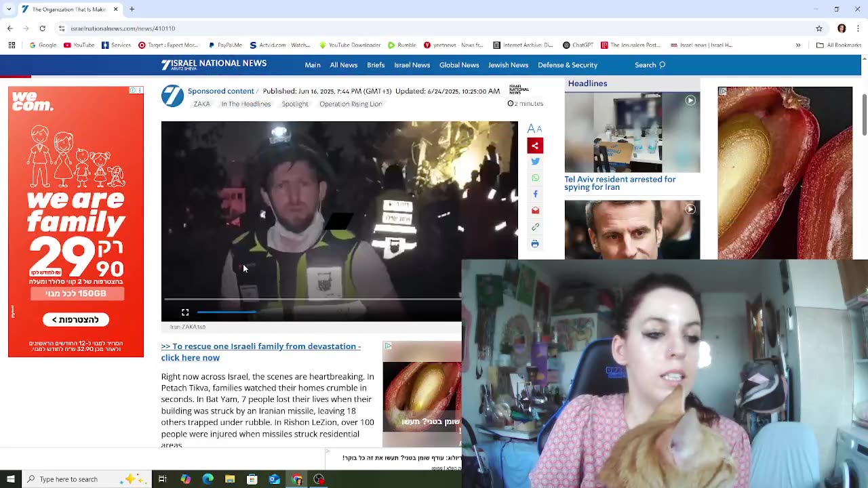Open a new tab with the plus button
This screenshot has width=868, height=488.
[132, 9]
